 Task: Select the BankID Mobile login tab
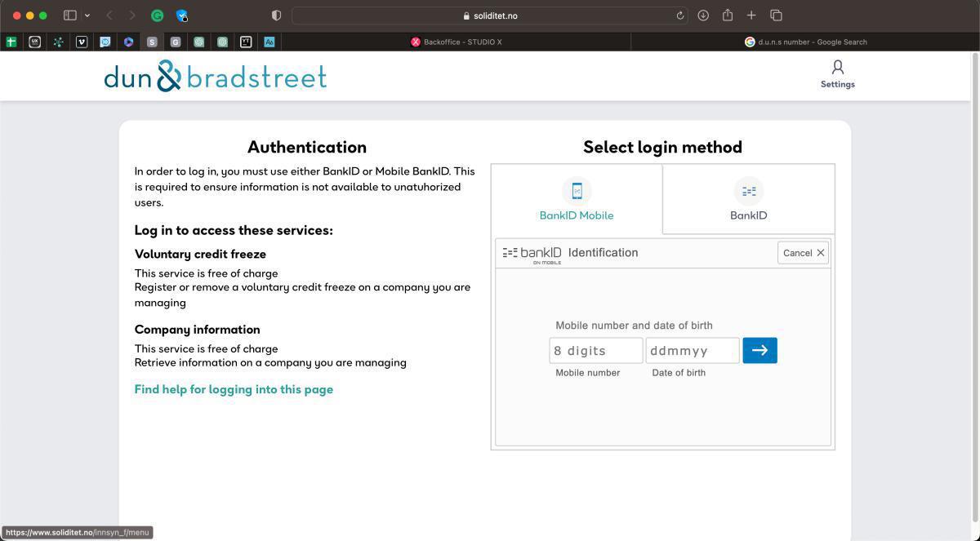[x=577, y=200]
